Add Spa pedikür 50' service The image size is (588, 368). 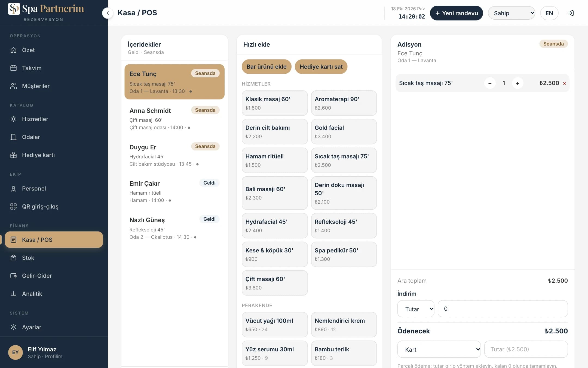pos(344,254)
